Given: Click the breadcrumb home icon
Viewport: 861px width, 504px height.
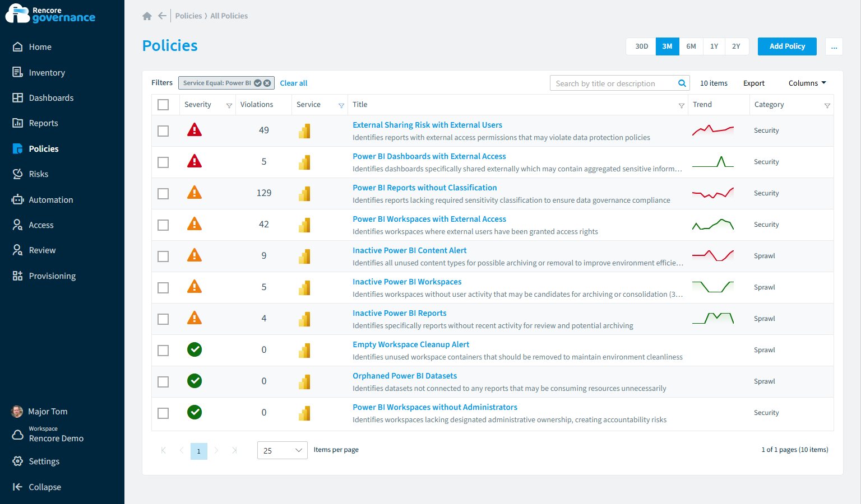Looking at the screenshot, I should (x=147, y=16).
